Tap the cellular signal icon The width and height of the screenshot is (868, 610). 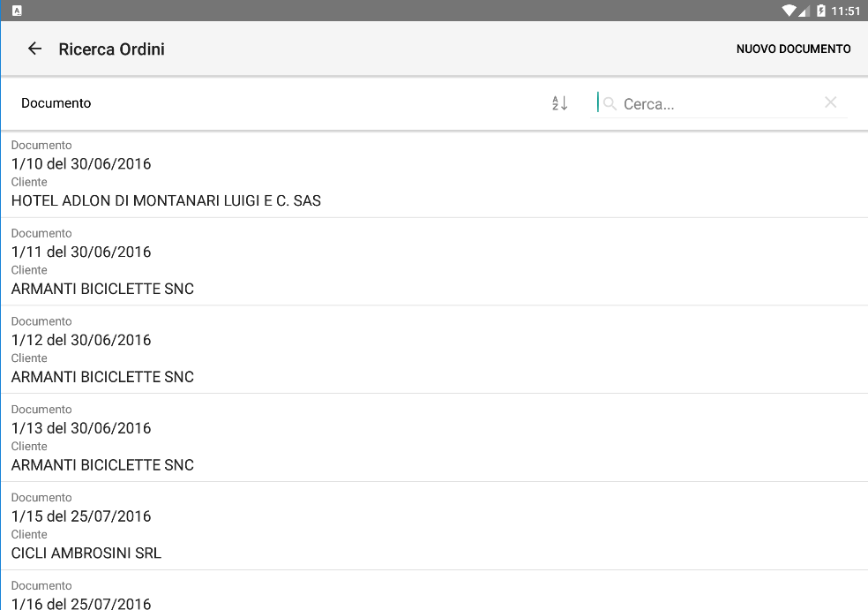coord(804,11)
